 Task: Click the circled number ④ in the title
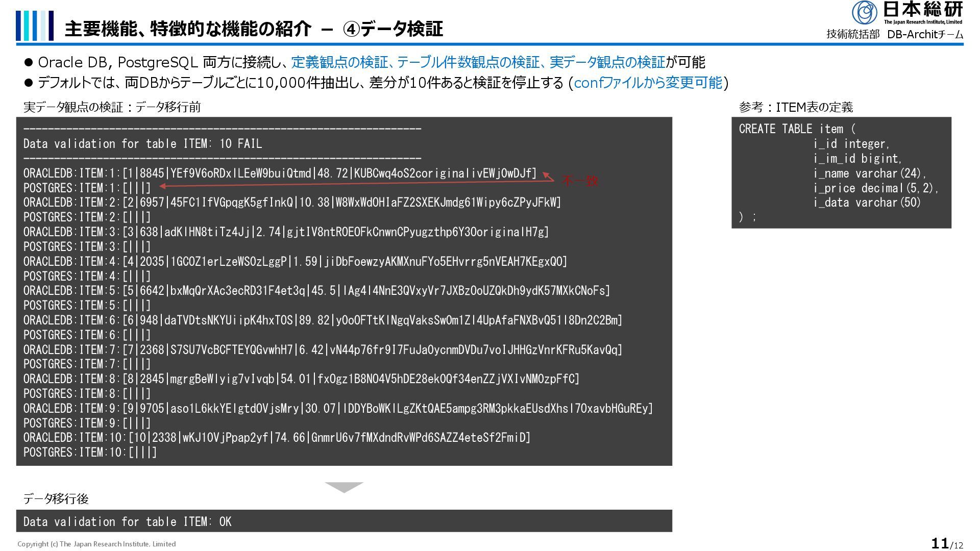tap(352, 29)
